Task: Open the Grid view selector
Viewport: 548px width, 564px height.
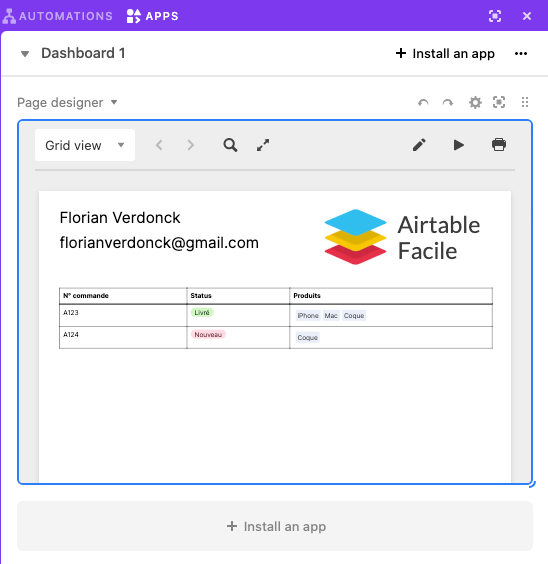Action: 85,145
